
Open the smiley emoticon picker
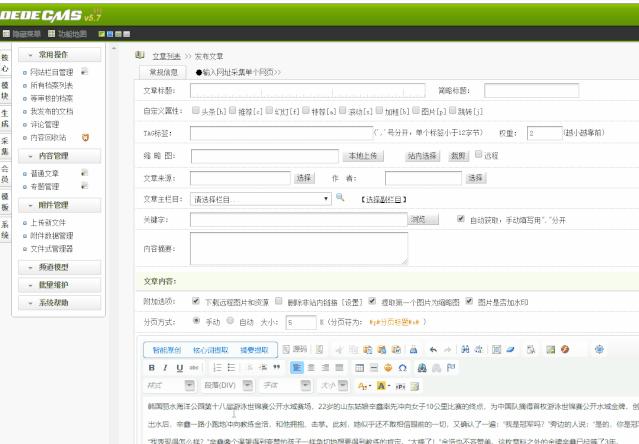coord(388,368)
